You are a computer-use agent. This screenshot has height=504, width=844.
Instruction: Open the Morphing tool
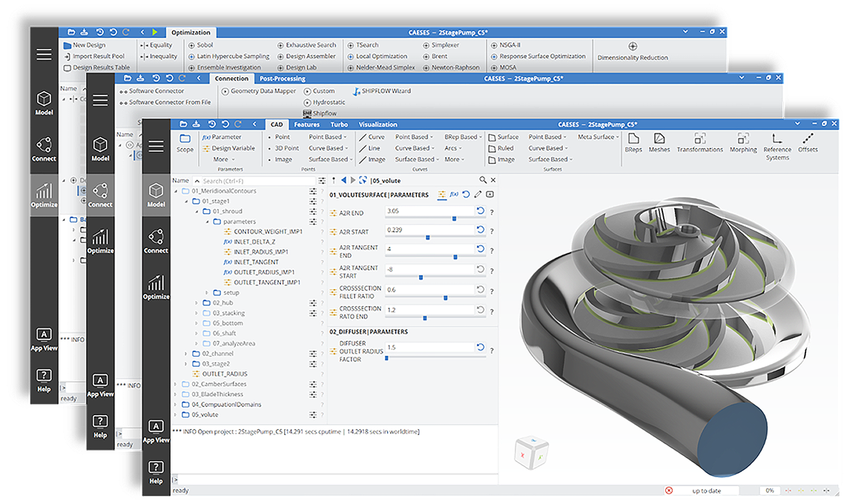(743, 143)
